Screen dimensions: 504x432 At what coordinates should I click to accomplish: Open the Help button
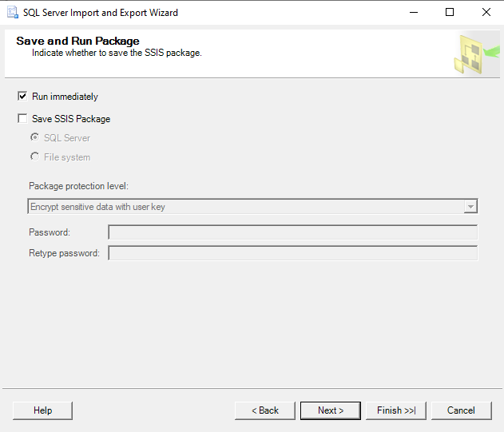(x=43, y=410)
